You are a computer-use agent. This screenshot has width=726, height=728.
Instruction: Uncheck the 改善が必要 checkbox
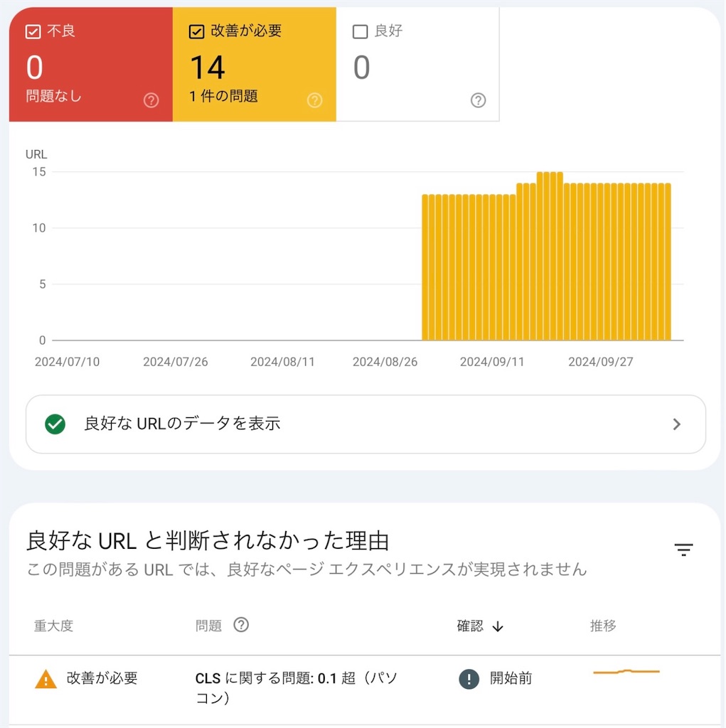point(196,31)
